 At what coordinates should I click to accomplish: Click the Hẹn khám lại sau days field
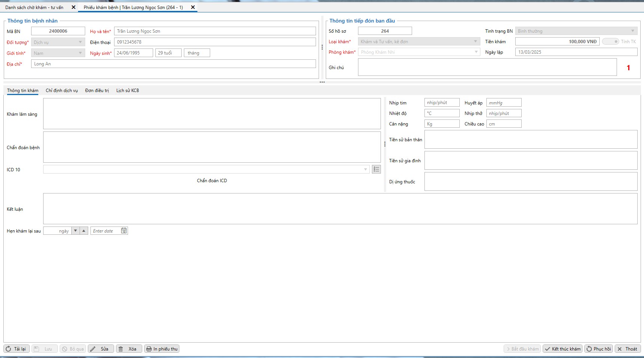57,231
